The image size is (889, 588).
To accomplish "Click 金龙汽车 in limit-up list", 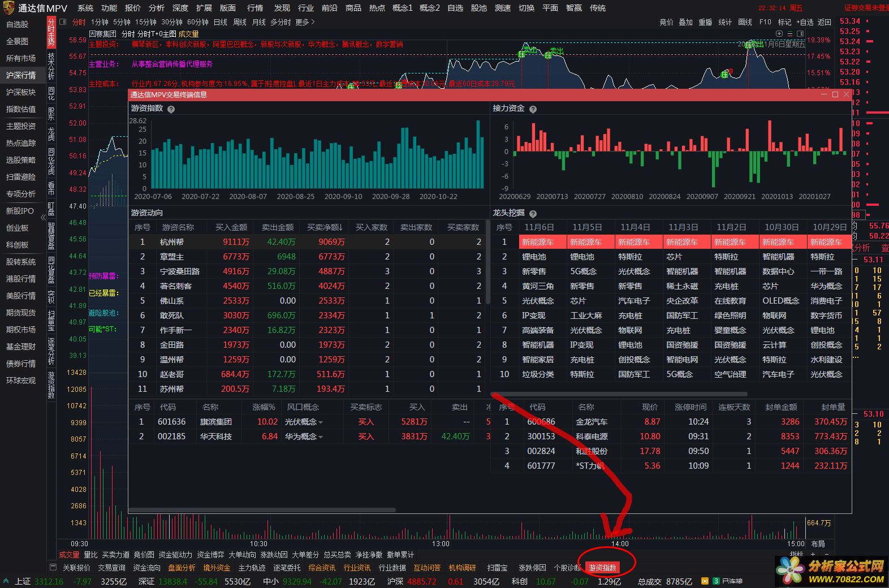I will tap(592, 422).
